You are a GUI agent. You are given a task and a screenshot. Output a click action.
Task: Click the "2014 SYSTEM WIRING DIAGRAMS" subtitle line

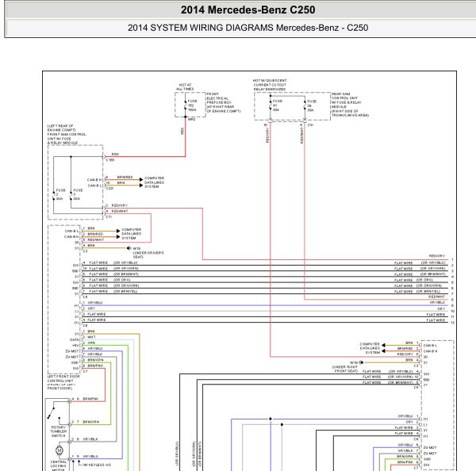tap(248, 28)
